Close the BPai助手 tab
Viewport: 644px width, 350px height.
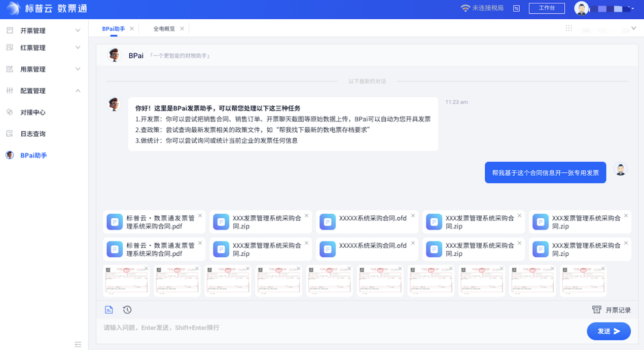point(132,29)
